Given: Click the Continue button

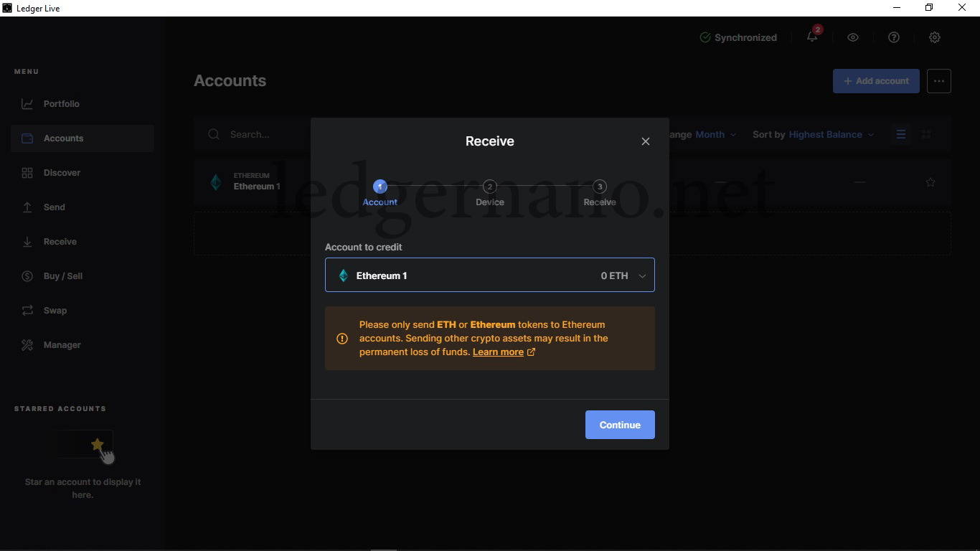Looking at the screenshot, I should point(620,425).
